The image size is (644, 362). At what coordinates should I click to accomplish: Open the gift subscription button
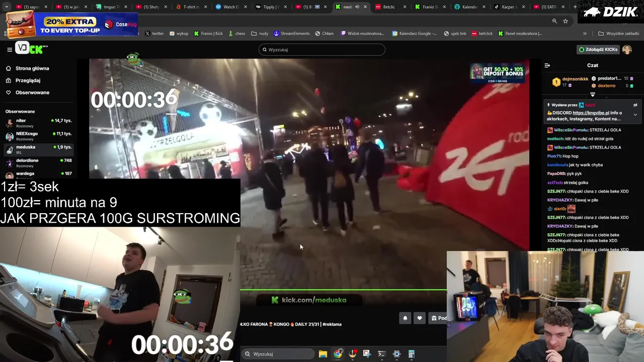438,318
